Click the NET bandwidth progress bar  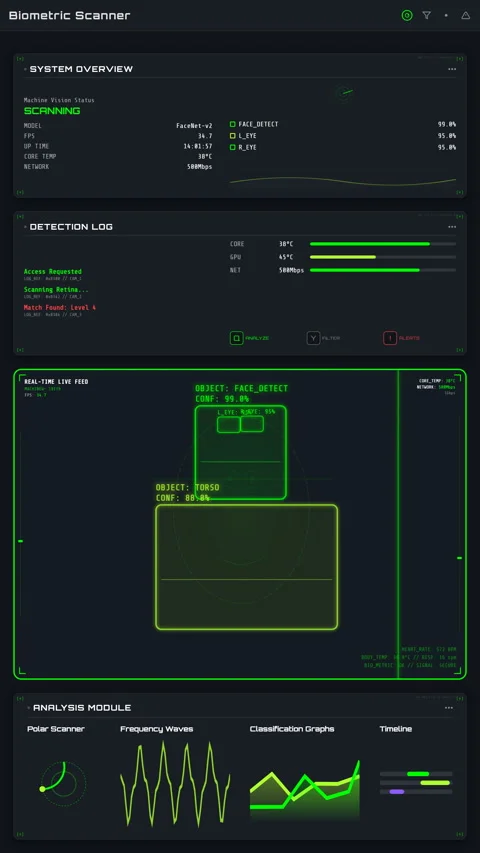pyautogui.click(x=383, y=270)
